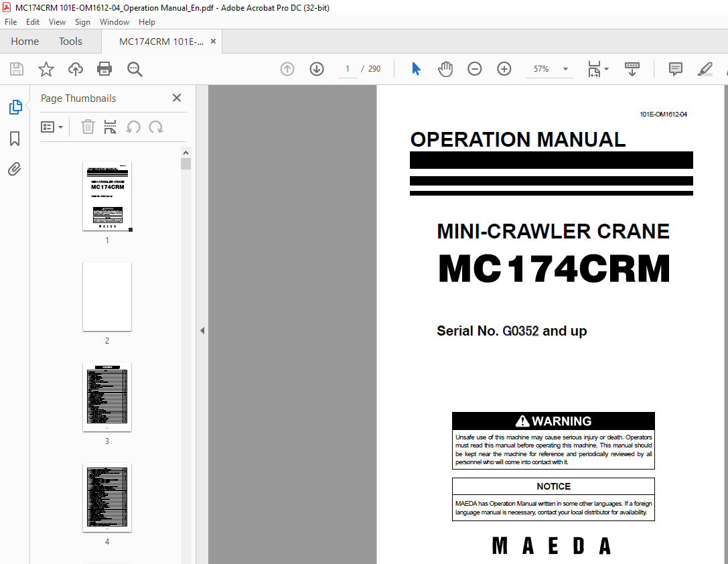Delete selected page thumbnail
The width and height of the screenshot is (728, 564).
point(88,127)
